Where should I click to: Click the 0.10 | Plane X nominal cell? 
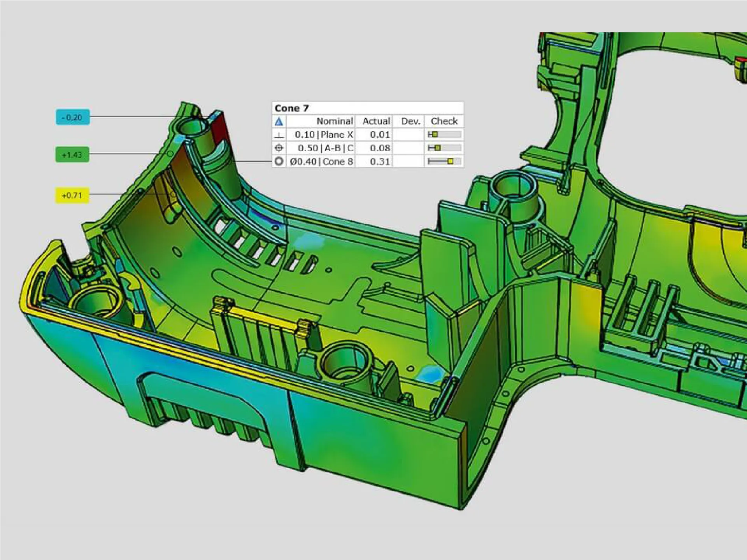[324, 135]
